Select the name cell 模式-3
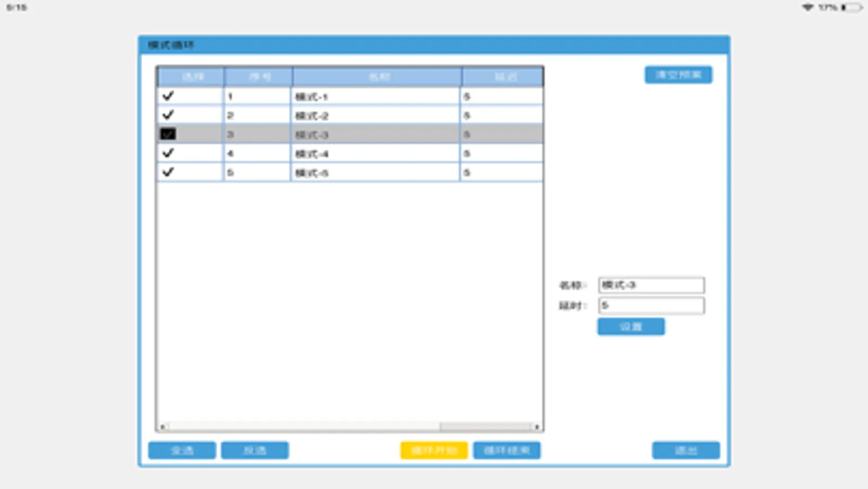This screenshot has height=489, width=868. click(375, 134)
